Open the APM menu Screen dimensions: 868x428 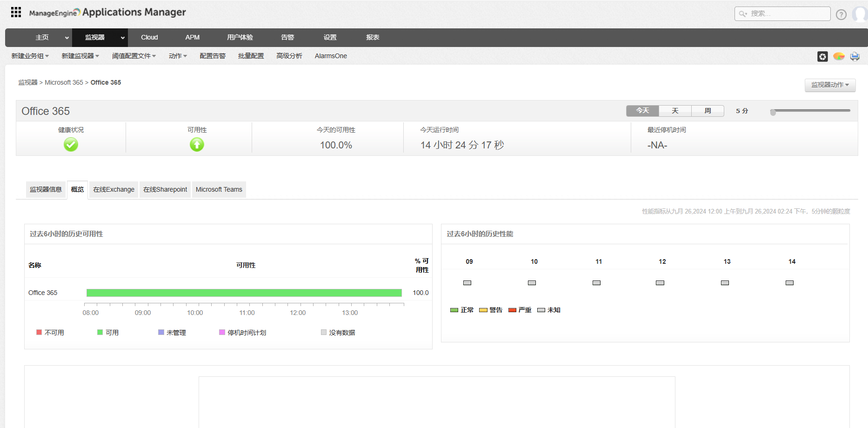tap(193, 37)
